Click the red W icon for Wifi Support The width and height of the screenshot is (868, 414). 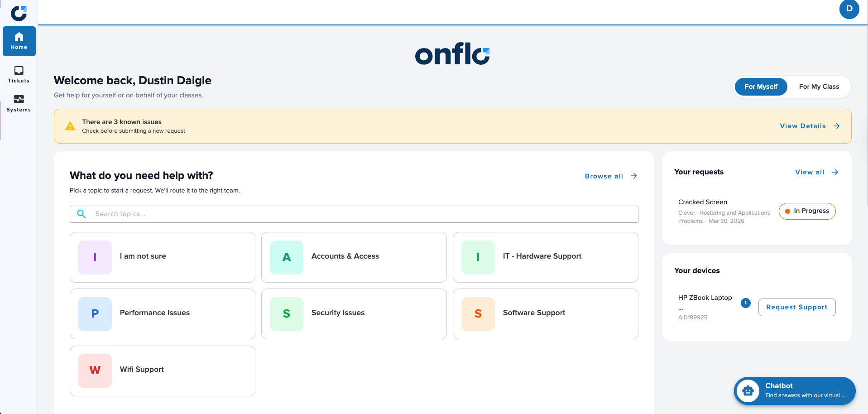95,371
